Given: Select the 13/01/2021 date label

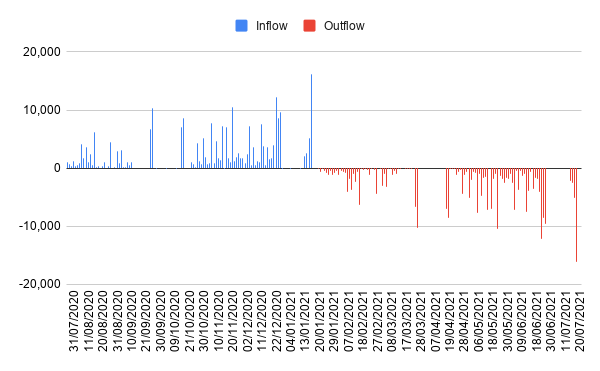Looking at the screenshot, I should click(305, 321).
